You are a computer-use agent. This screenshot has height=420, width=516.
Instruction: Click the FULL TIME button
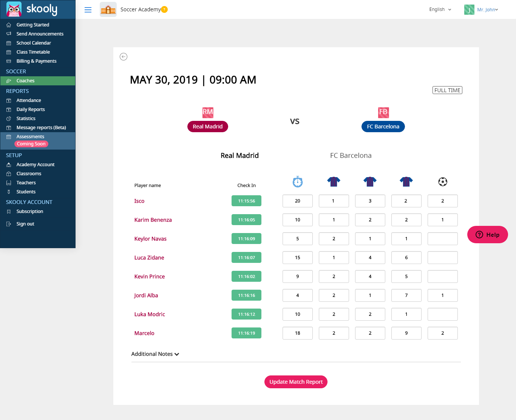pos(447,90)
